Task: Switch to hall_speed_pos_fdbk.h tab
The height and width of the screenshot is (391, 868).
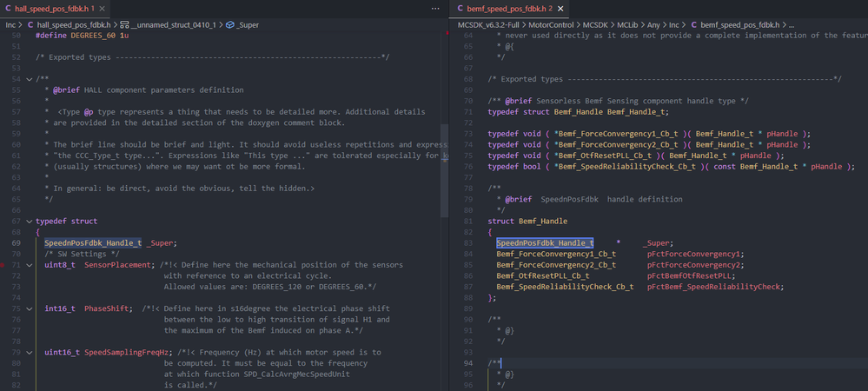Action: 52,8
